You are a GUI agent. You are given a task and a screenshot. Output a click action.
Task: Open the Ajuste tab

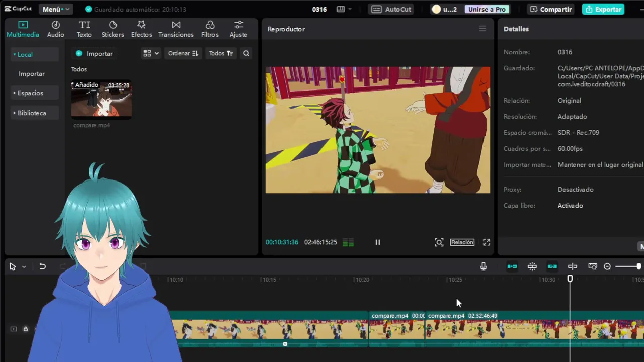pyautogui.click(x=238, y=29)
